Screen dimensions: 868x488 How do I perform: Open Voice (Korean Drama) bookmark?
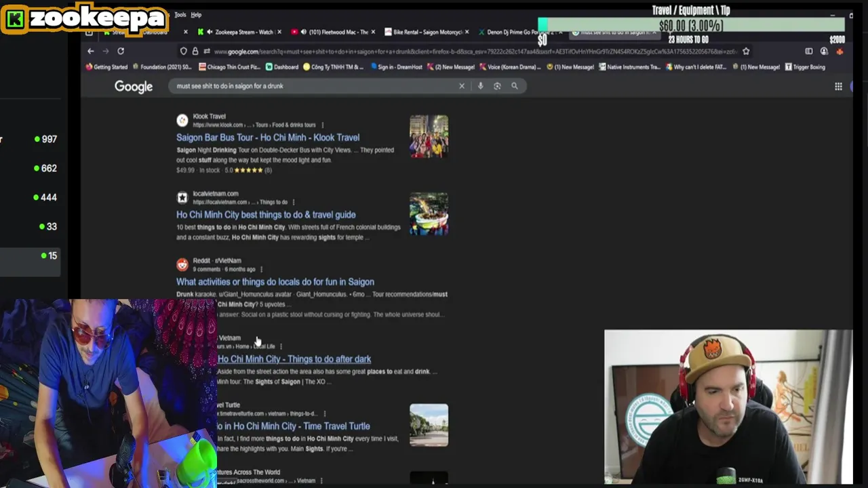[510, 67]
